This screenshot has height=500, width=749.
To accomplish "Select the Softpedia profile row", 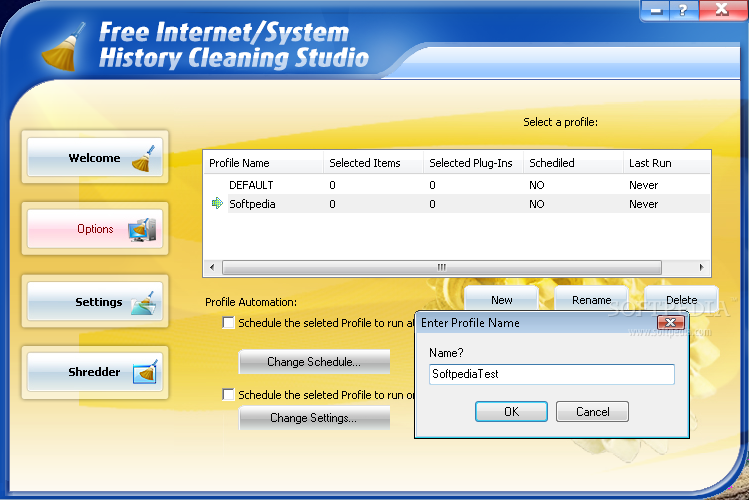I will 457,204.
